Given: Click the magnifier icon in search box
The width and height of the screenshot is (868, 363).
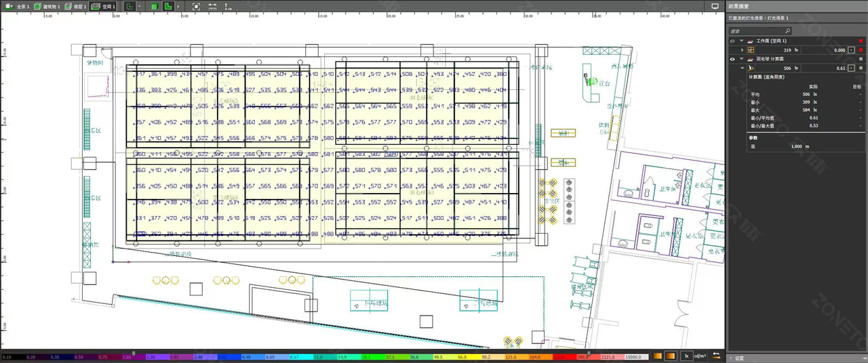Looking at the screenshot, I should tap(787, 31).
